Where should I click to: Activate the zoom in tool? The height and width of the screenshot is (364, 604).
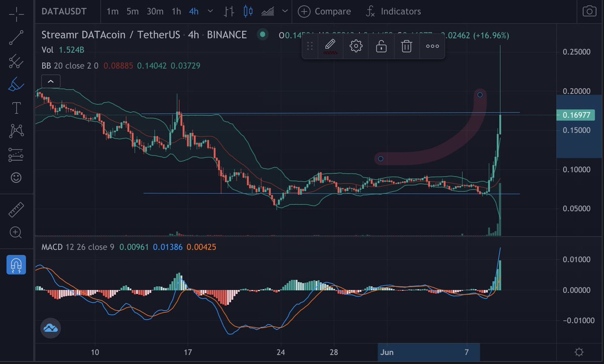click(16, 233)
